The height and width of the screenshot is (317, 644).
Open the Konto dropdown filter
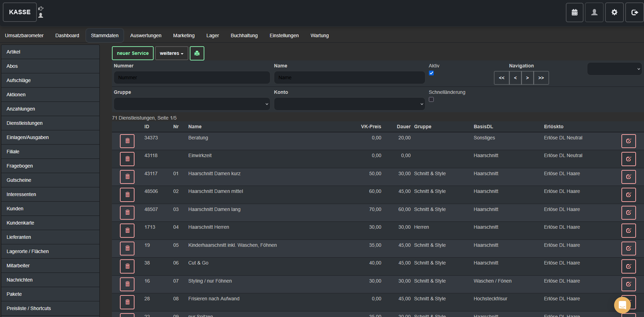[x=349, y=104]
